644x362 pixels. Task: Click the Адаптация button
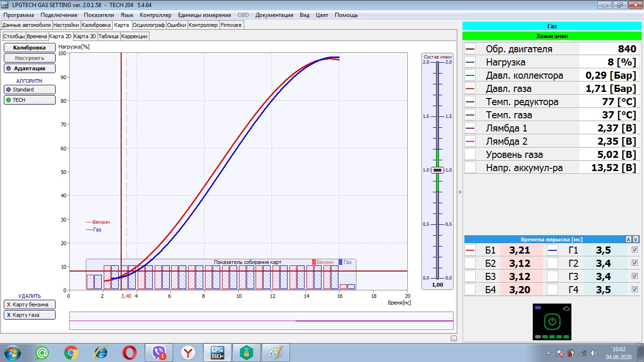click(x=29, y=68)
